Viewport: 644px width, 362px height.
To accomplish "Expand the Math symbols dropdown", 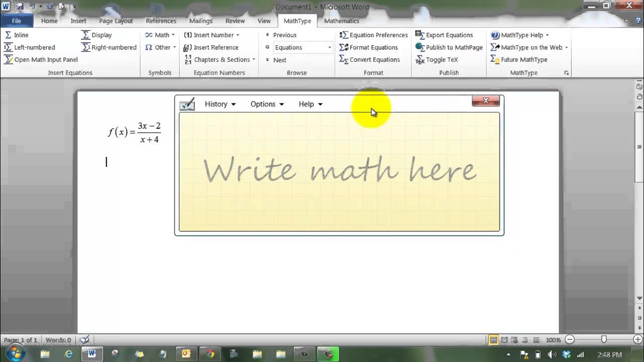I will [160, 35].
